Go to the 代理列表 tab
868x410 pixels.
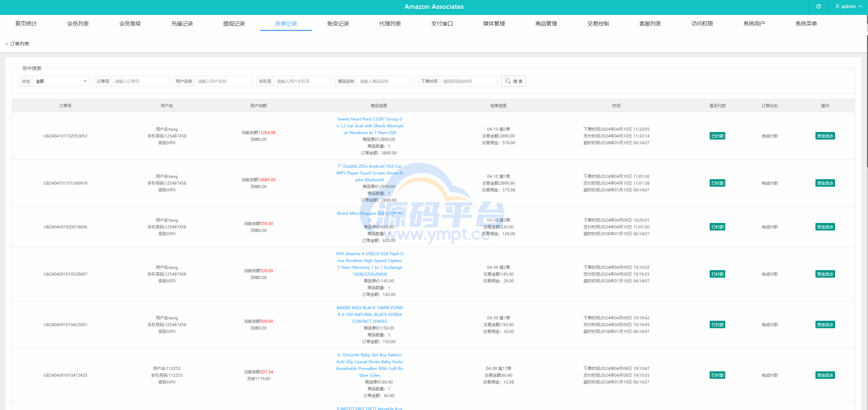[x=390, y=23]
